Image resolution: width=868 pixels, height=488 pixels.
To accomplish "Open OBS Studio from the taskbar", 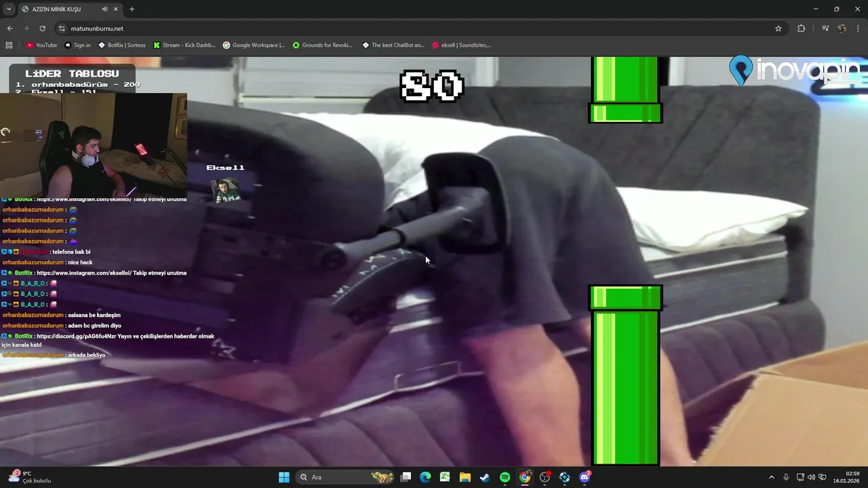I will coord(545,477).
